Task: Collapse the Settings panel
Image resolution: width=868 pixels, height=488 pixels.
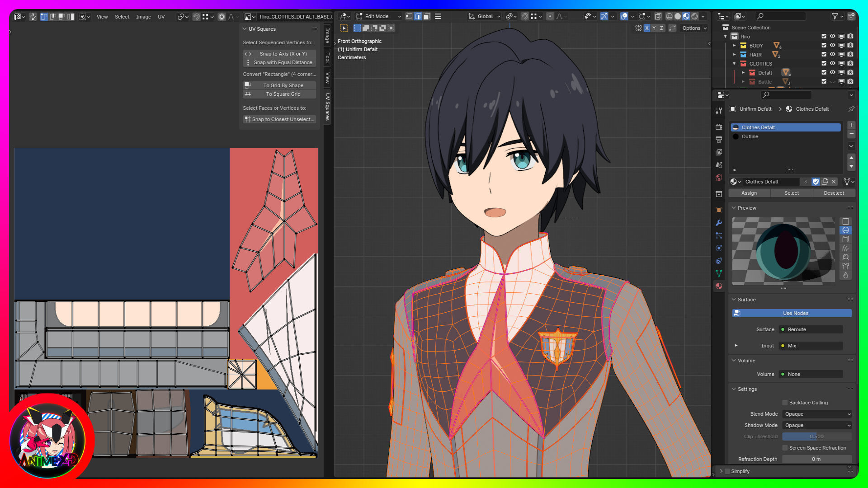Action: [734, 389]
